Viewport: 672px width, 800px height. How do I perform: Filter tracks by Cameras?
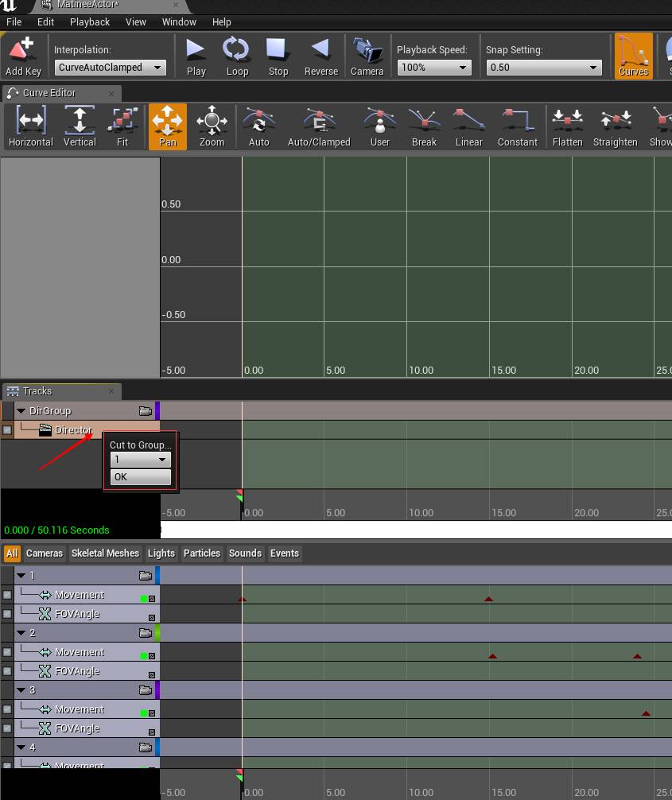[x=45, y=553]
